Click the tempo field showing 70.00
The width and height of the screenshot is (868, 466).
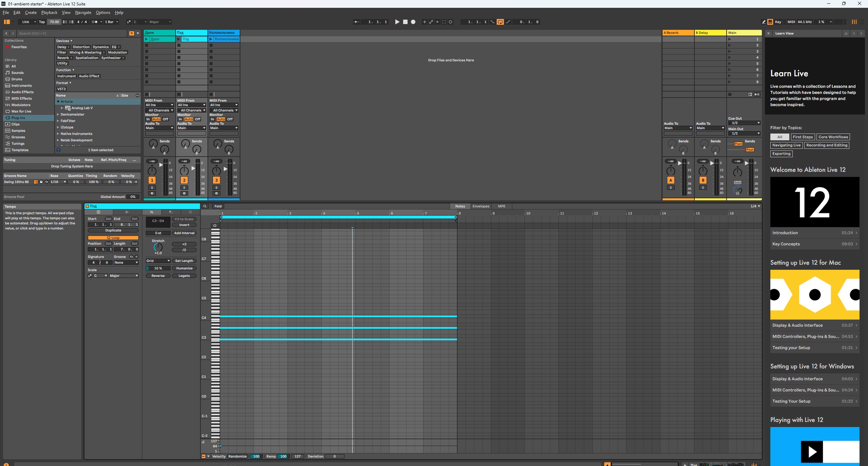pos(54,22)
